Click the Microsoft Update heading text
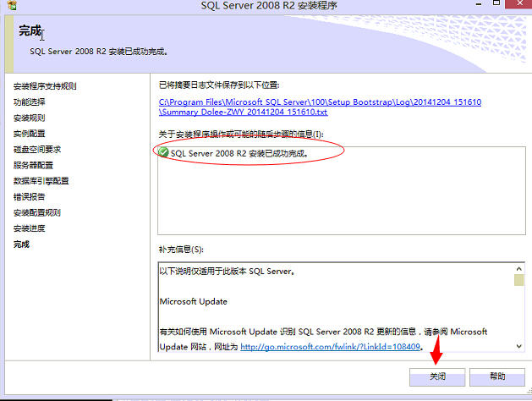Viewport: 532px width, 401px height. click(194, 302)
